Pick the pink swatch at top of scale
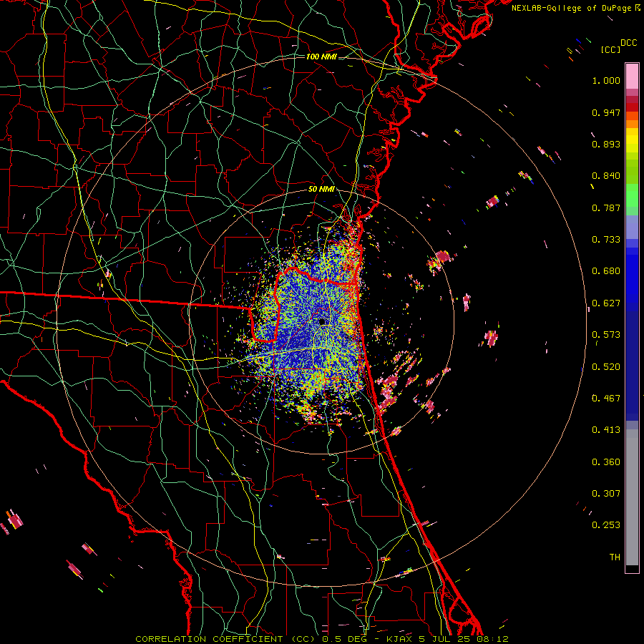Image resolution: width=644 pixels, height=644 pixels. click(x=632, y=76)
